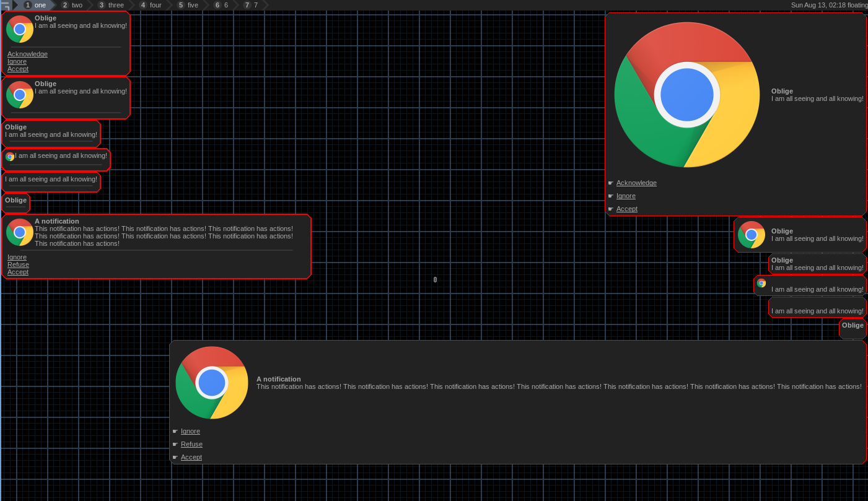Click the pointing-hand bullet beside Refuse
This screenshot has width=868, height=501.
coord(175,445)
